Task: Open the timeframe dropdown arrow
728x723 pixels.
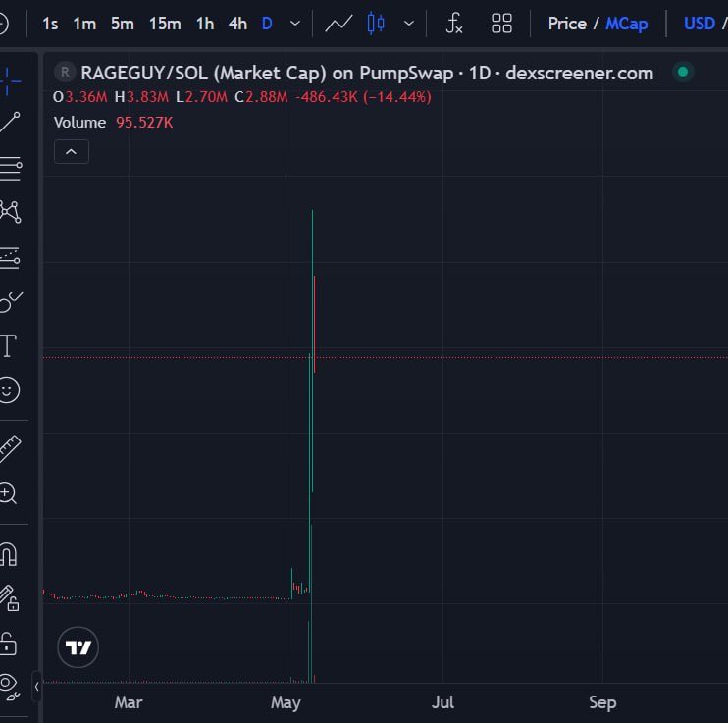Action: coord(294,24)
